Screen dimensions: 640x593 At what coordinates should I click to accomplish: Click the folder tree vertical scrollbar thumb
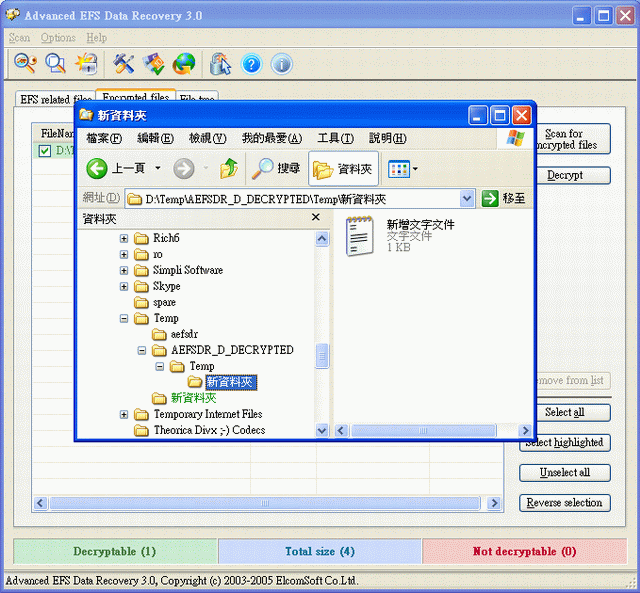click(x=322, y=356)
